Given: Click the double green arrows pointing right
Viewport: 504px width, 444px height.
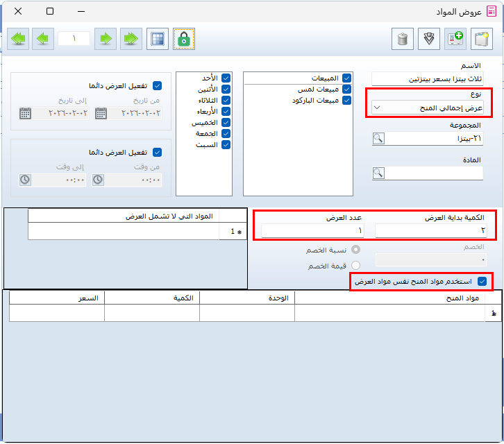Looking at the screenshot, I should tap(131, 39).
